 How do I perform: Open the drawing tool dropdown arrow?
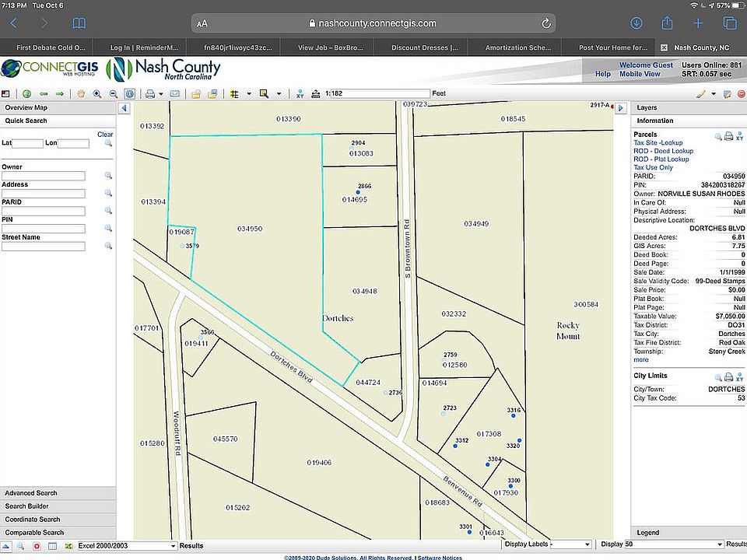point(714,94)
